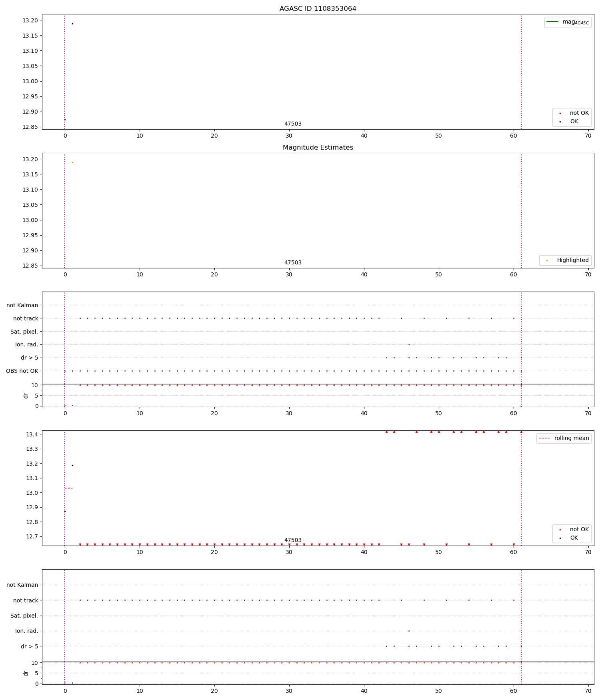Viewport: 600px width, 700px height.
Task: Click 'not Kalman' label in the third plot
Action: [x=22, y=305]
